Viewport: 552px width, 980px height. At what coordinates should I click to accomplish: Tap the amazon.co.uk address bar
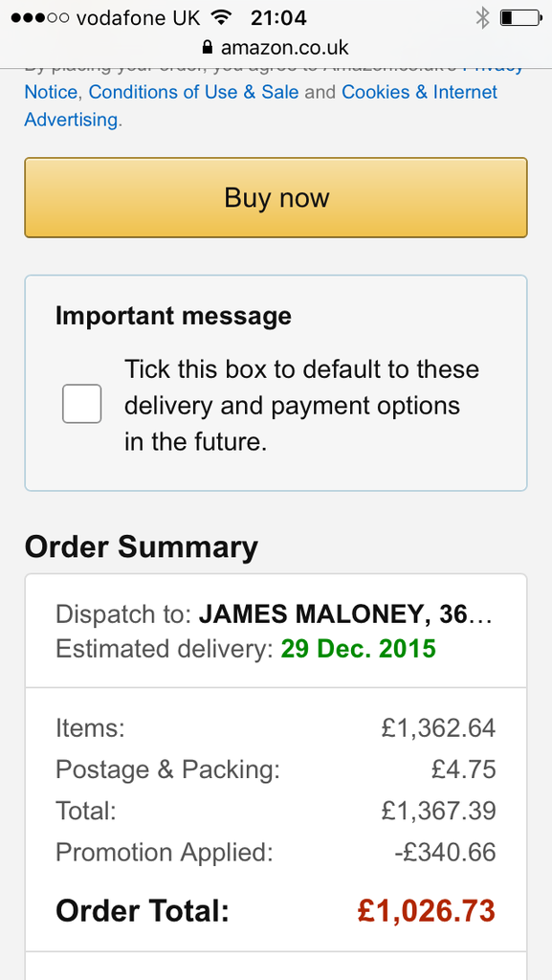point(276,48)
